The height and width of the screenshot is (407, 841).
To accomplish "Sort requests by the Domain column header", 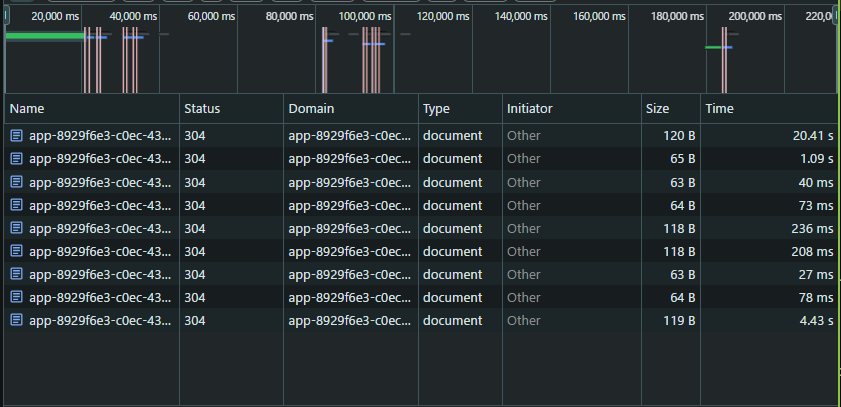I will tap(351, 109).
